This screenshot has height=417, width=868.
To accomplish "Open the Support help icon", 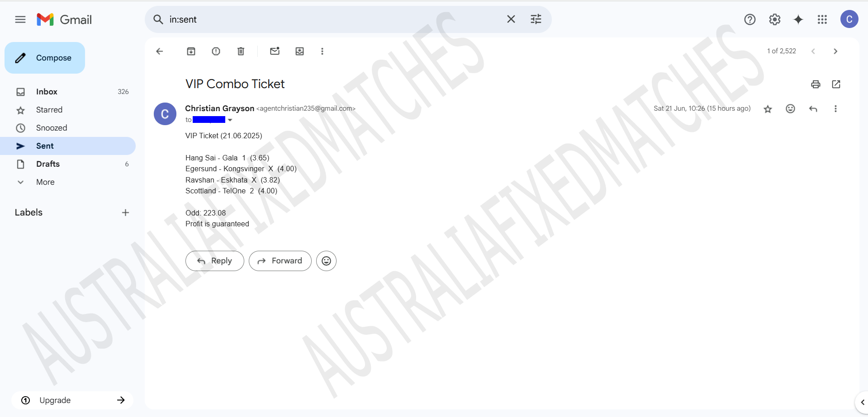I will click(750, 19).
